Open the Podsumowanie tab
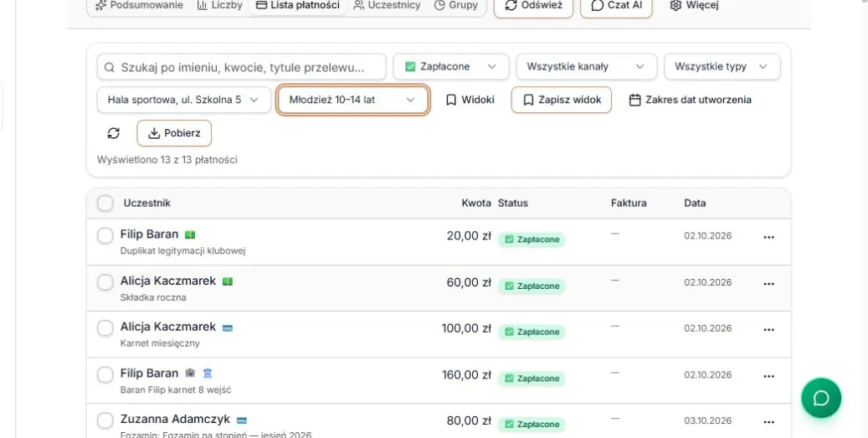Viewport: 868px width, 438px height. (x=139, y=5)
